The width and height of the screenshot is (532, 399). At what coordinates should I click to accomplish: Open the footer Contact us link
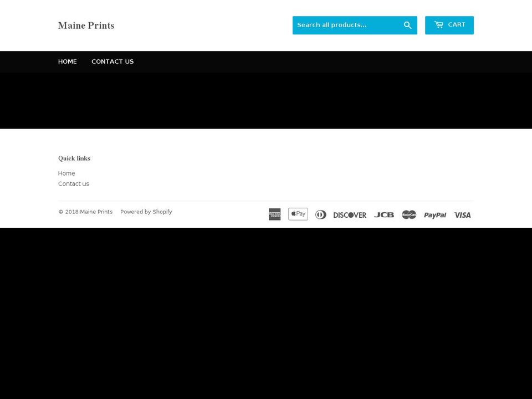point(74,183)
